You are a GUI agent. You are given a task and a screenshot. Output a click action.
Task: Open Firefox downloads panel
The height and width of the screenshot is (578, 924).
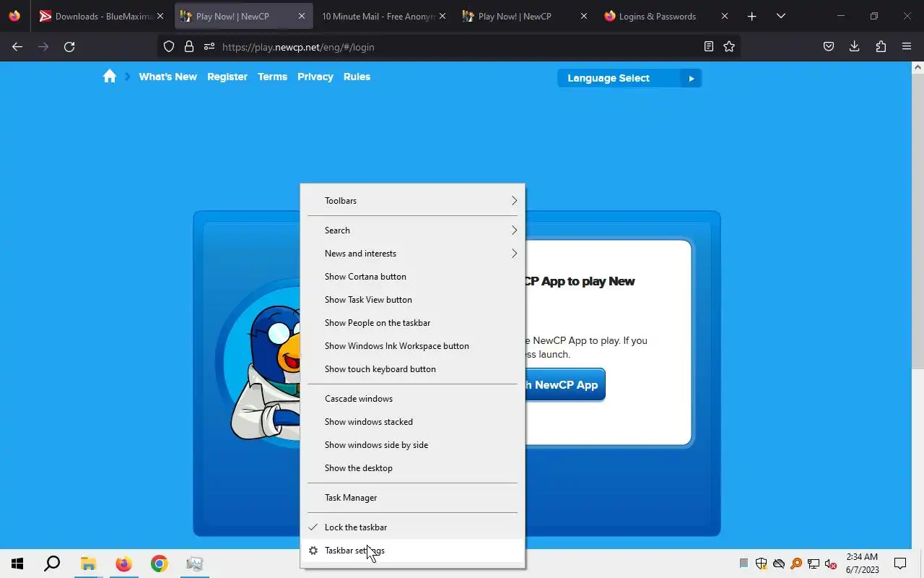pos(855,47)
